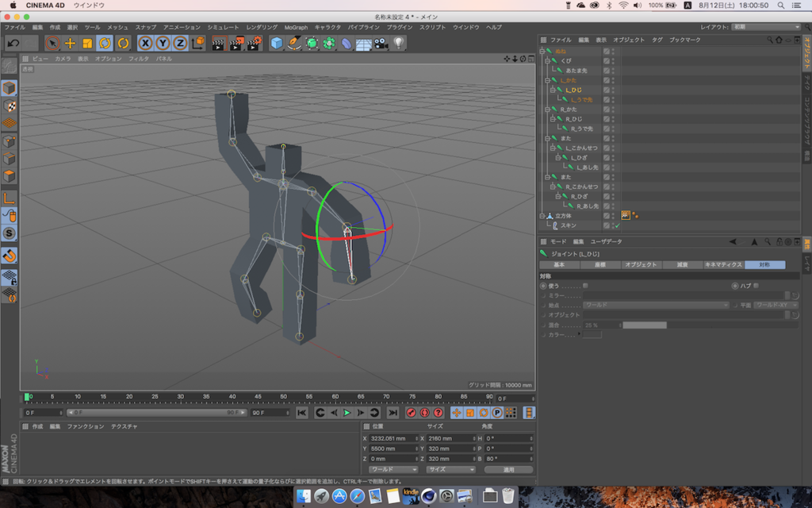Open the spline pen tool
The width and height of the screenshot is (812, 508).
pyautogui.click(x=294, y=43)
